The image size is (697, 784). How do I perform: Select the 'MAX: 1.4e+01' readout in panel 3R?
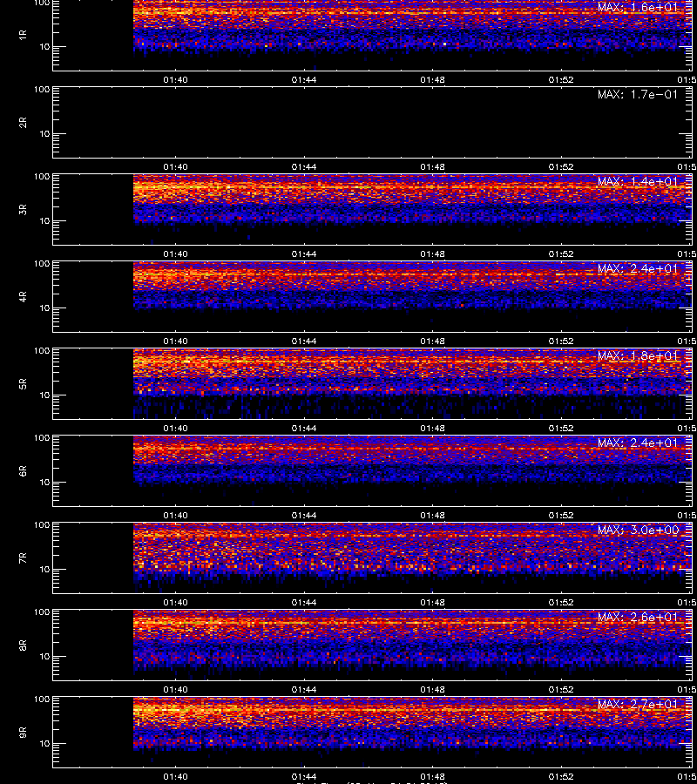[x=638, y=181]
